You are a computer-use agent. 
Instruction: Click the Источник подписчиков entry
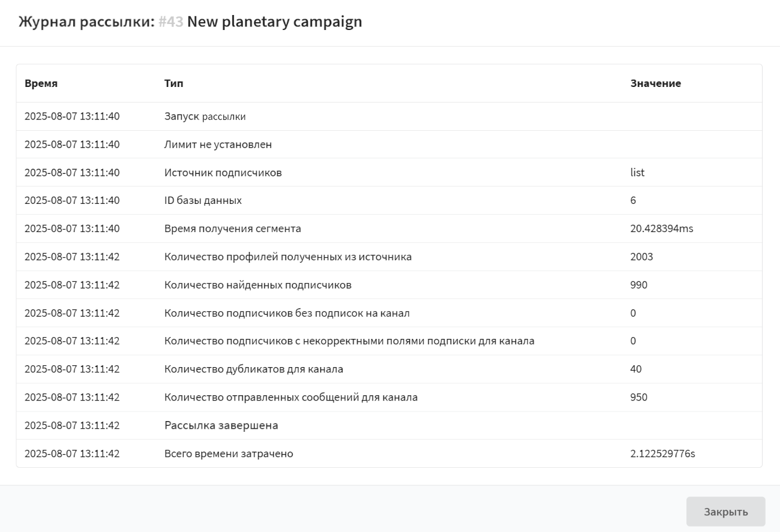[x=223, y=173]
